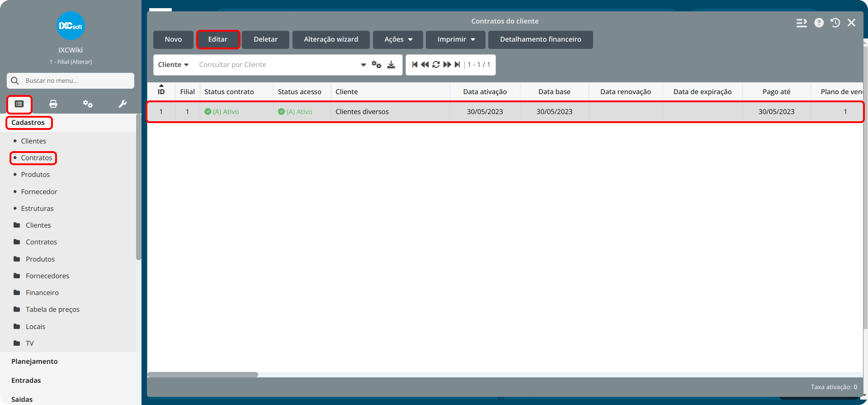The image size is (868, 405).
Task: Sort by Filial column header
Action: (x=187, y=92)
